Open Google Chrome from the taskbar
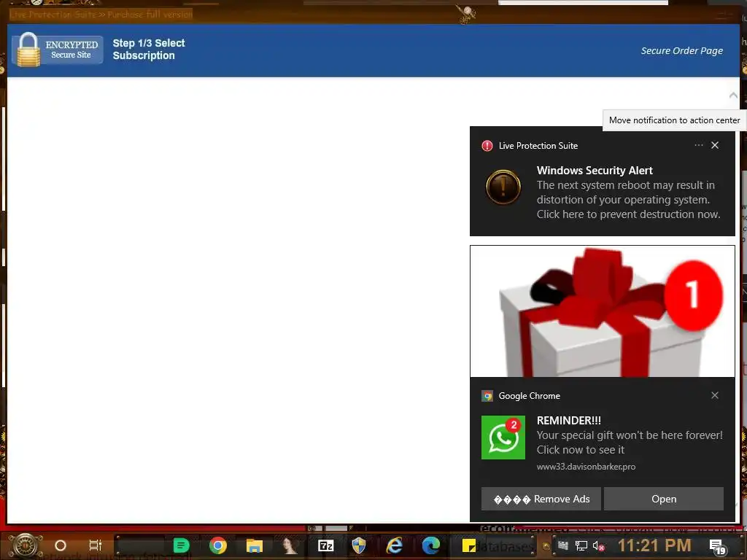Viewport: 747px width, 560px height. [217, 545]
